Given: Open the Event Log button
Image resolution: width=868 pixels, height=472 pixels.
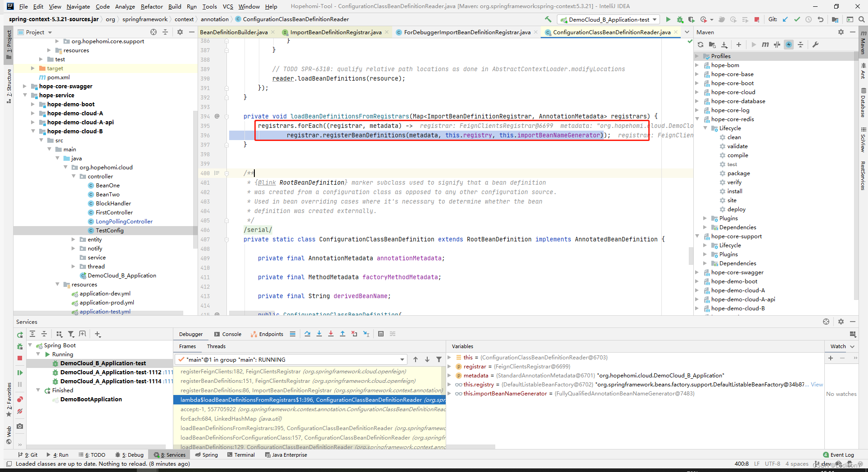Looking at the screenshot, I should click(838, 455).
